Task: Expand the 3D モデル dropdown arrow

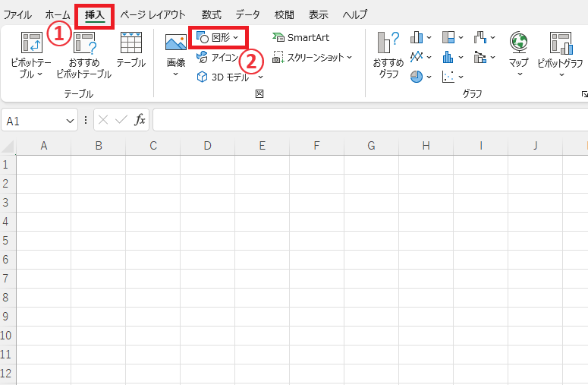Action: (x=261, y=77)
